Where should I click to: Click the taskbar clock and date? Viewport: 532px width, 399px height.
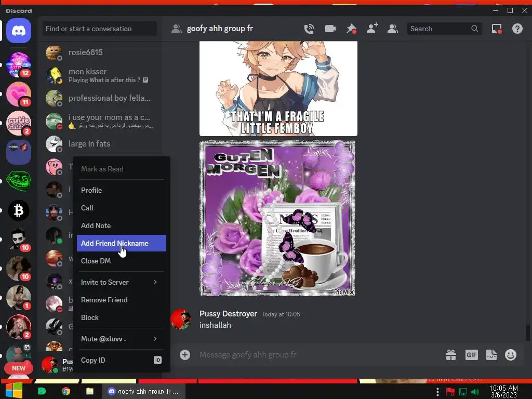pyautogui.click(x=503, y=391)
